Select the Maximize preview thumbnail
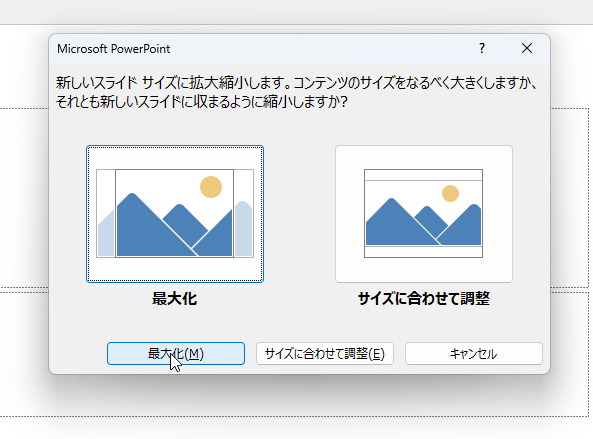This screenshot has height=439, width=593. [x=175, y=214]
